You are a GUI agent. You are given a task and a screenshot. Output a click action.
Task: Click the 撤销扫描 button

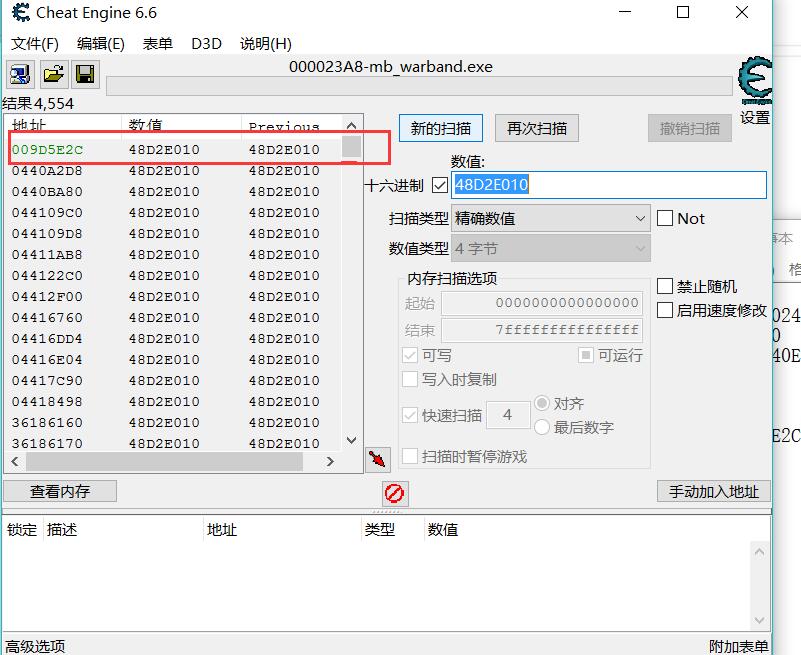[x=690, y=128]
